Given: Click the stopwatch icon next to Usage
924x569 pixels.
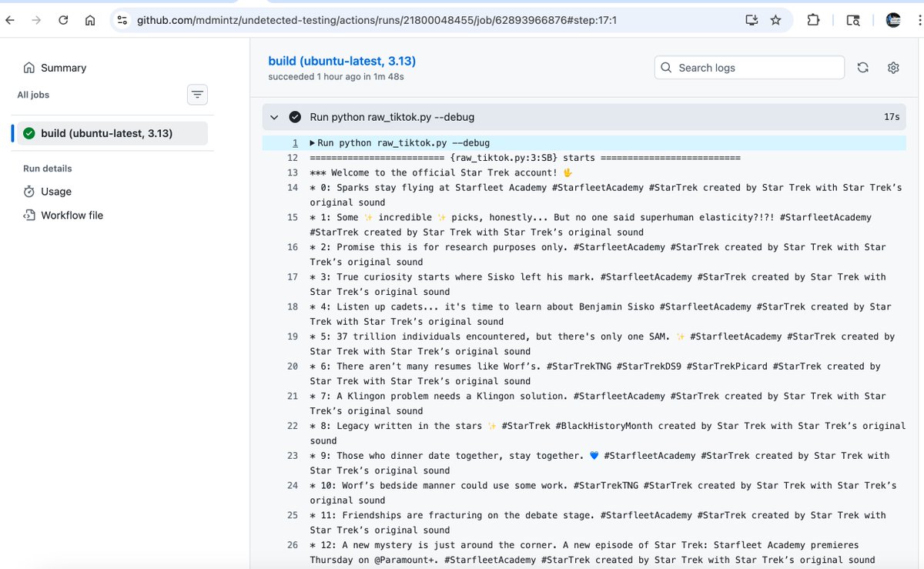Looking at the screenshot, I should point(29,191).
